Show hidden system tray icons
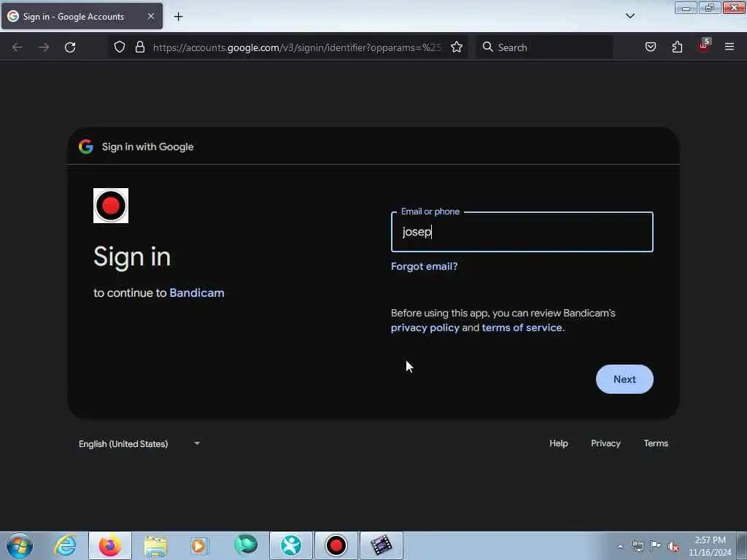Image resolution: width=747 pixels, height=560 pixels. tap(620, 546)
